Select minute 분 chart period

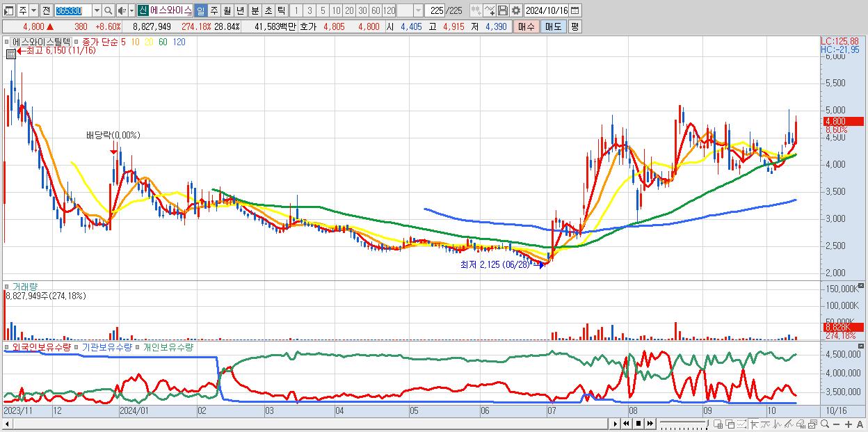(255, 10)
